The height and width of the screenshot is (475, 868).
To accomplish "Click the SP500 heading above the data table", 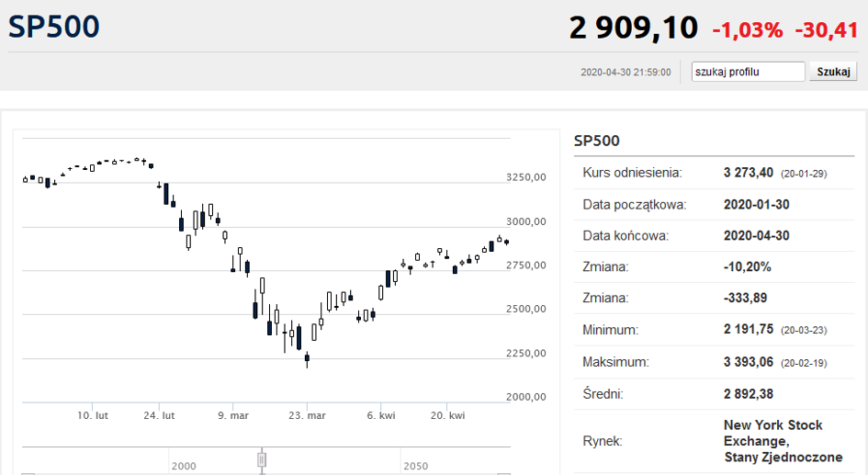I will point(597,141).
